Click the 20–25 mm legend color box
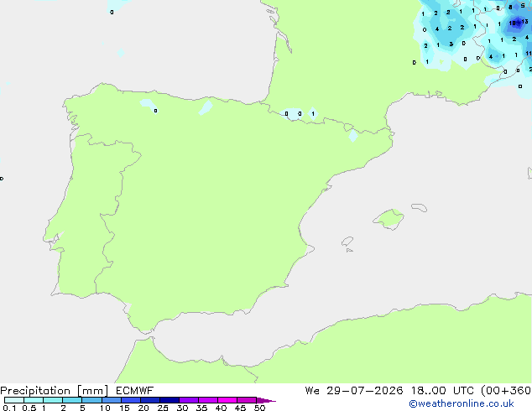 pyautogui.click(x=150, y=400)
